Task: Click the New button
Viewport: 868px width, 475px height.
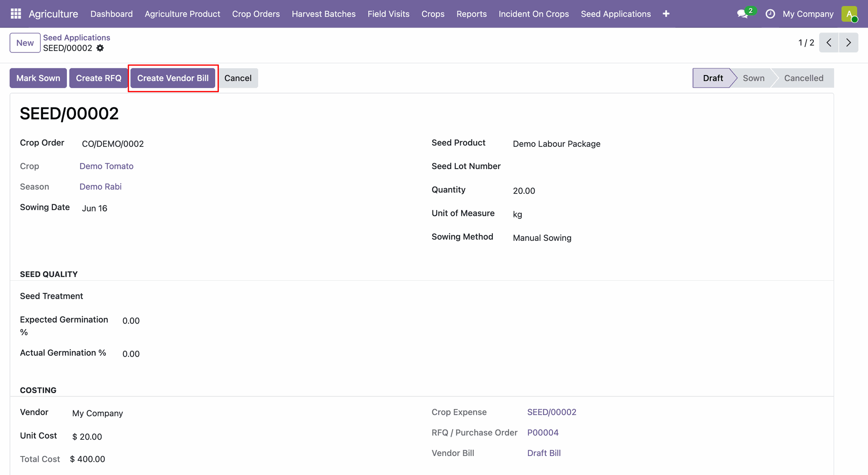Action: (x=25, y=43)
